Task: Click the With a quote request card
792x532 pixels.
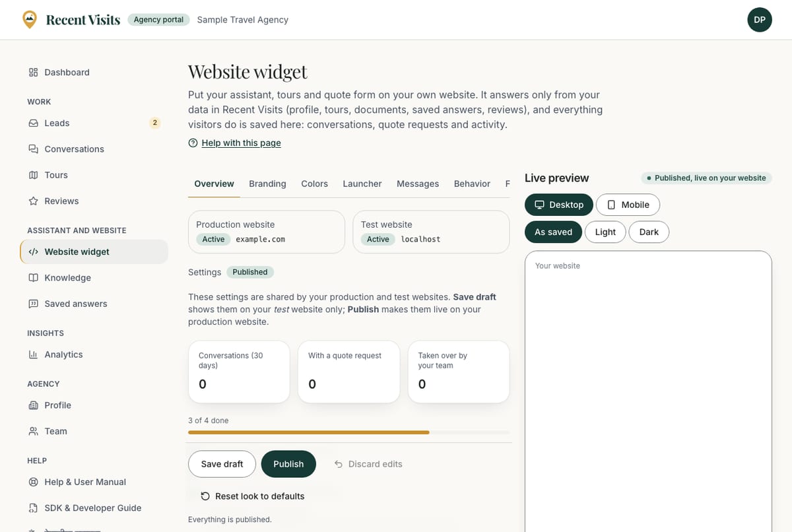Action: coord(348,372)
